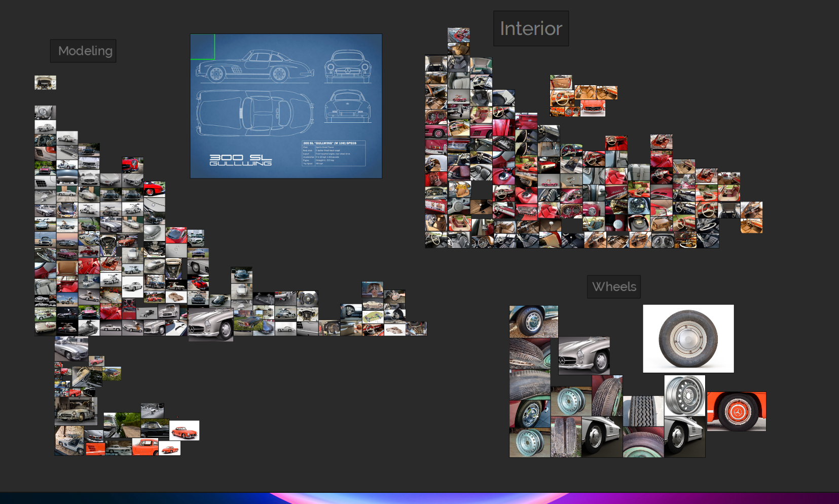Select the black-and-white tire tread image
Screen dimensions: 839x504
(643, 411)
